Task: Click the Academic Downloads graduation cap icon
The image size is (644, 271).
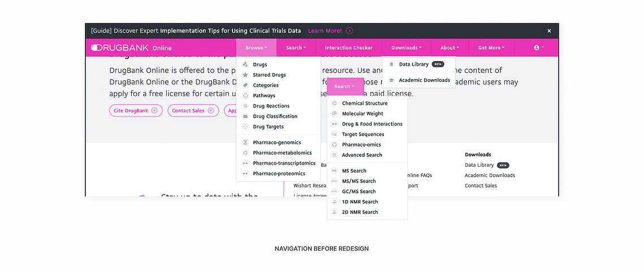Action: [391, 80]
